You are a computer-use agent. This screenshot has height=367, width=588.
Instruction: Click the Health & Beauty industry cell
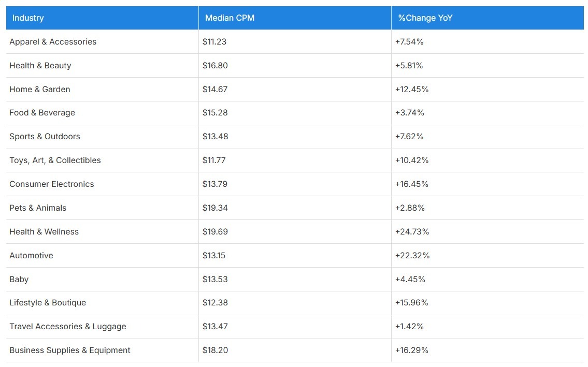tap(40, 66)
